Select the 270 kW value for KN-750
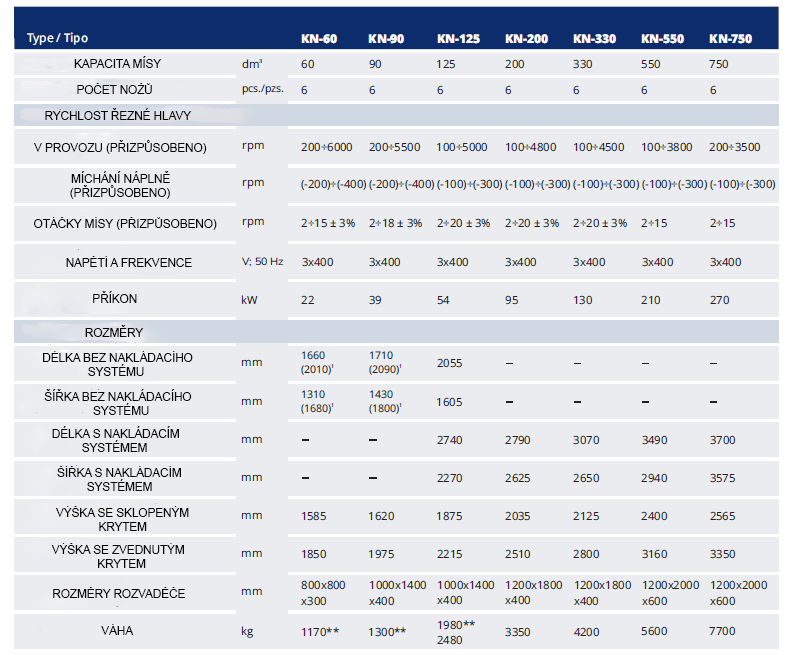This screenshot has height=655, width=792. pos(719,299)
